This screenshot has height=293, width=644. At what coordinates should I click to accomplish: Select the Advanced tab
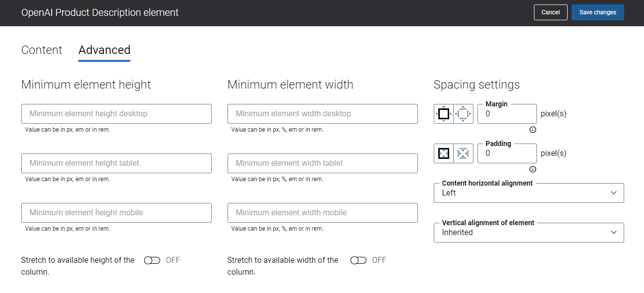tap(104, 50)
